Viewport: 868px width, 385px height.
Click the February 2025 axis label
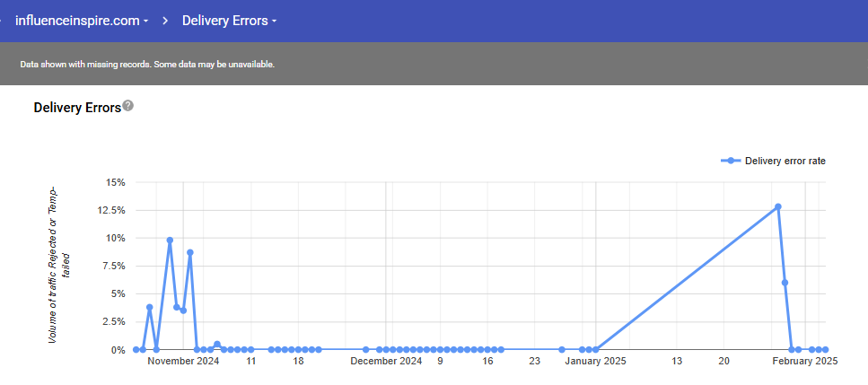pyautogui.click(x=805, y=362)
